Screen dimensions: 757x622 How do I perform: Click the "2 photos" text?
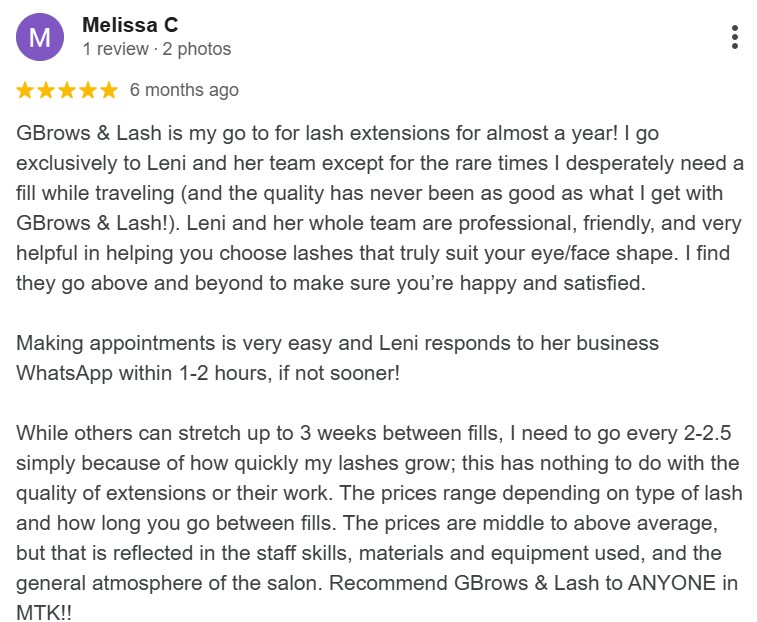click(197, 49)
